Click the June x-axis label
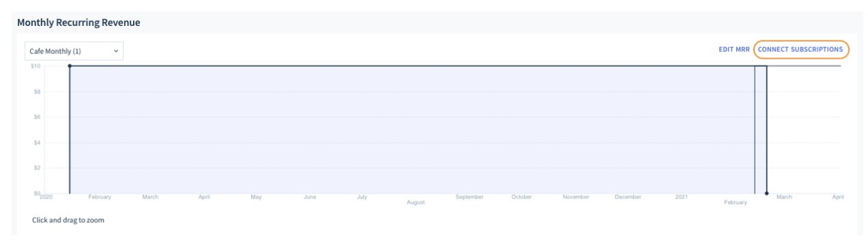This screenshot has width=868, height=247. pyautogui.click(x=309, y=197)
